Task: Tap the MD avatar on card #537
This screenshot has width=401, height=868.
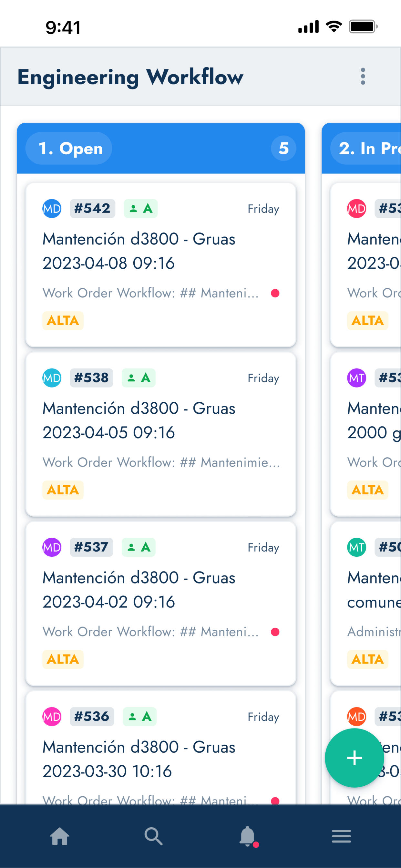Action: coord(52,547)
